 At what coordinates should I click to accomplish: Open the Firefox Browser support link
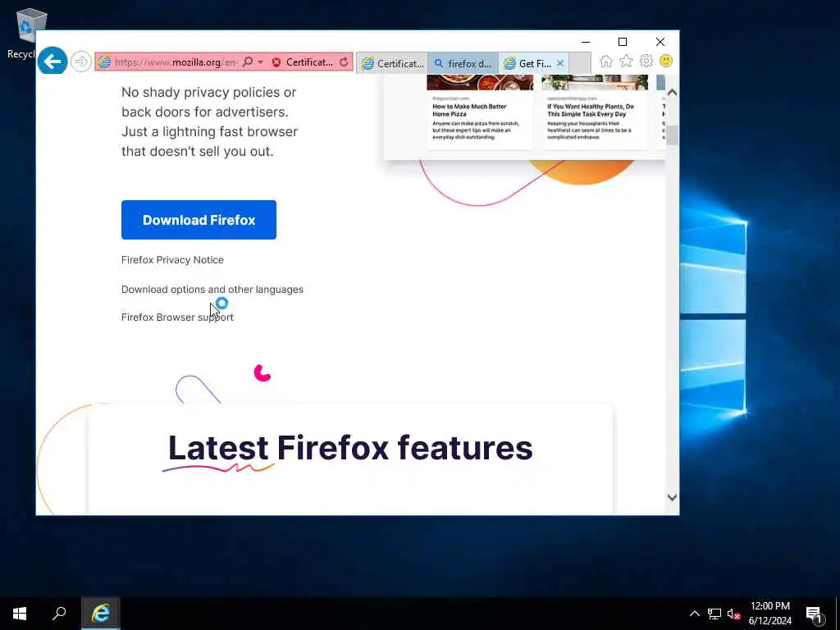[x=177, y=317]
